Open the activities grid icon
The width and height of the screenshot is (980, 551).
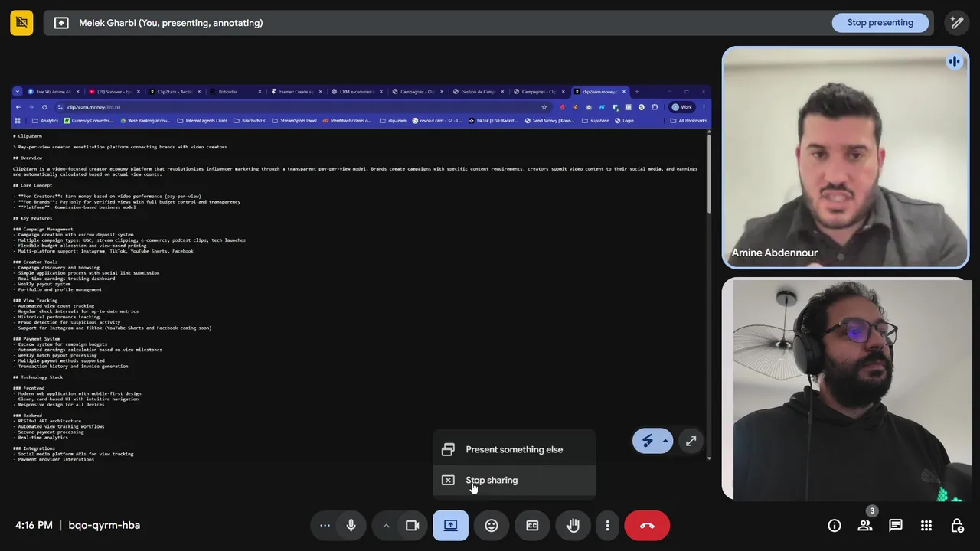(926, 526)
